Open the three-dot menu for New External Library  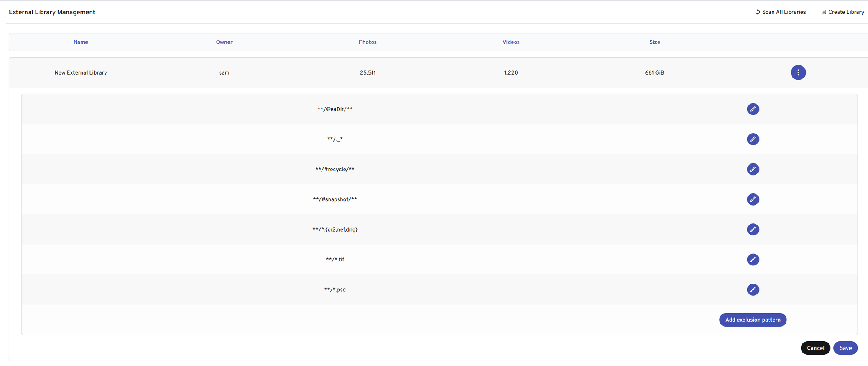point(798,72)
